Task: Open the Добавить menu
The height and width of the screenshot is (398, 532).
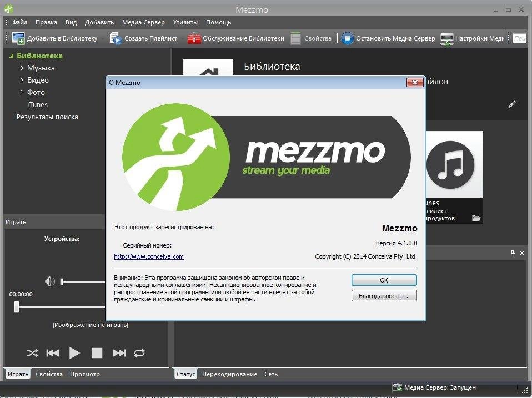Action: [99, 22]
